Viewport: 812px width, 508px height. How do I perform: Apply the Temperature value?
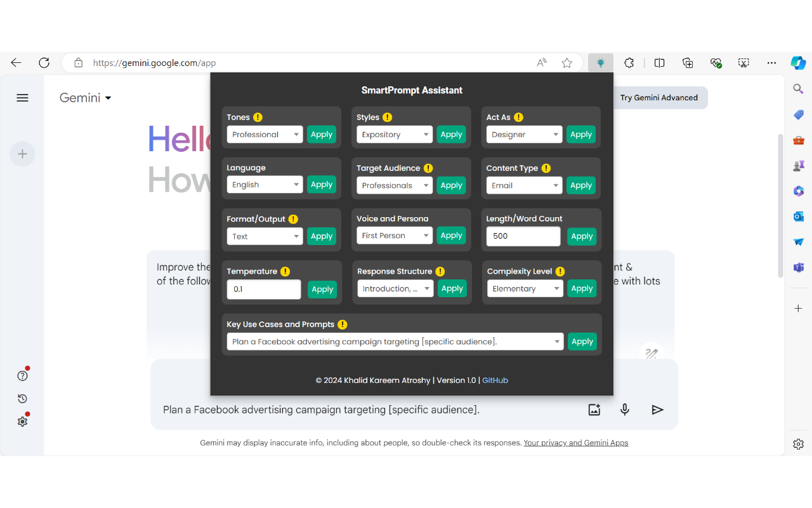pos(322,290)
